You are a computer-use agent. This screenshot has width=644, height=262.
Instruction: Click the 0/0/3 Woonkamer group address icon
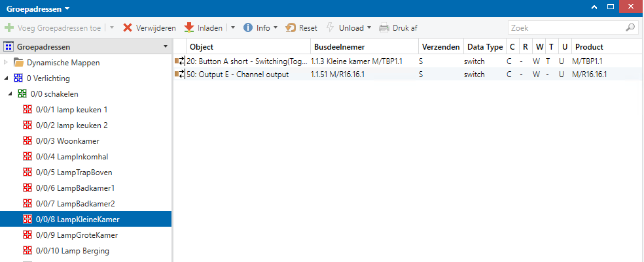point(28,141)
